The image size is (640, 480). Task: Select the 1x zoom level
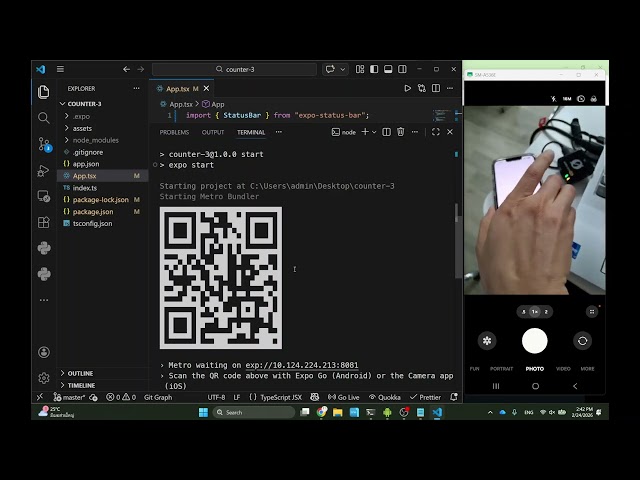click(535, 312)
